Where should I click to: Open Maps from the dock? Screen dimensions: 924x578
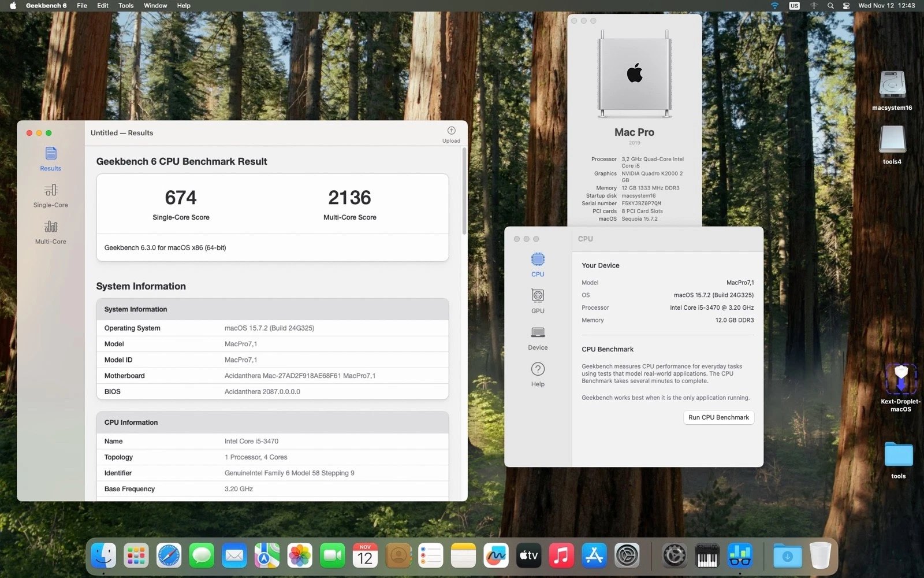coord(267,556)
